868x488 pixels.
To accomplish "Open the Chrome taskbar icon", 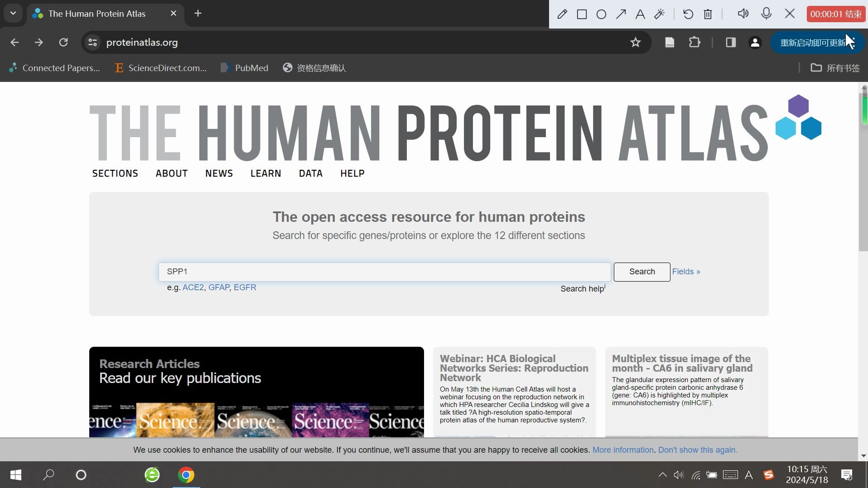I will [x=186, y=475].
